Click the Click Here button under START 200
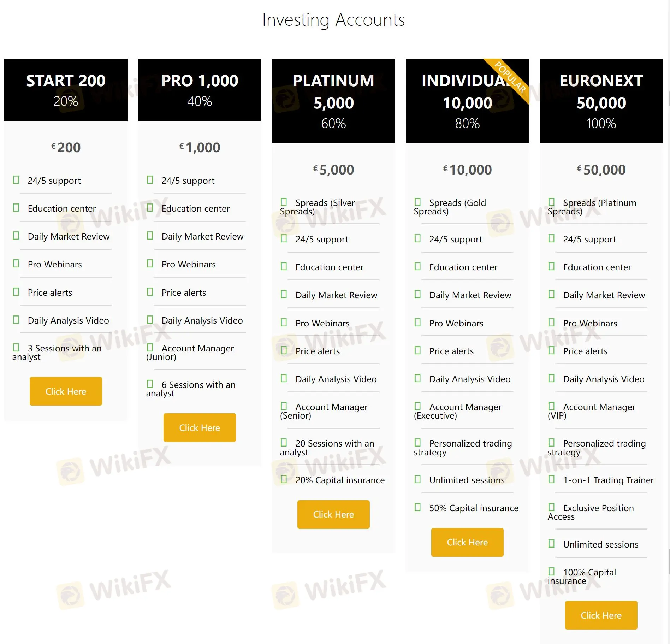Viewport: 670px width, 644px height. (66, 391)
